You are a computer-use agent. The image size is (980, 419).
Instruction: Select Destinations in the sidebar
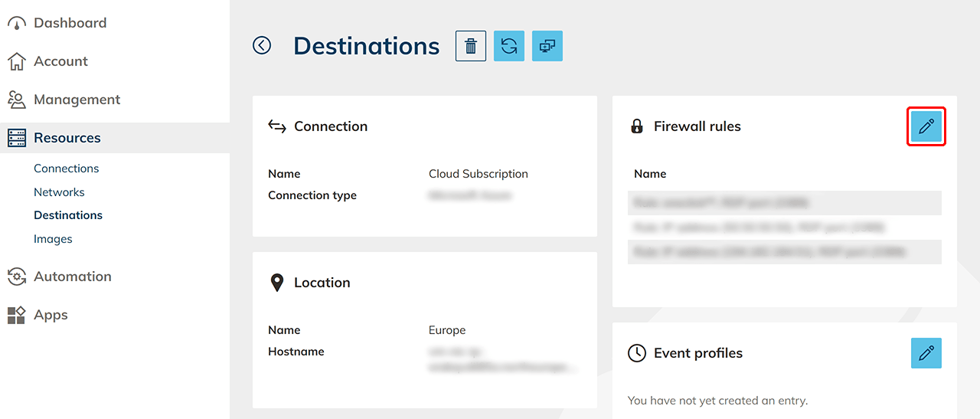tap(68, 215)
